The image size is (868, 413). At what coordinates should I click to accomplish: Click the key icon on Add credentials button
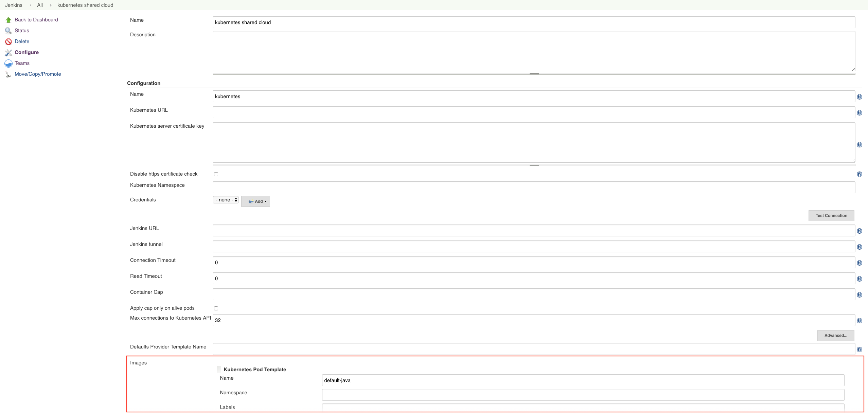point(251,201)
